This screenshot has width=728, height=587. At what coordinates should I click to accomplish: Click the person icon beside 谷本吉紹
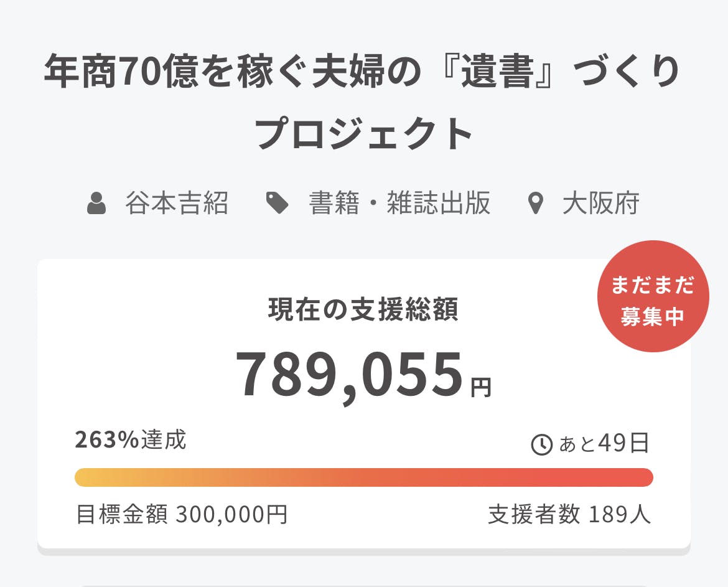(x=96, y=204)
